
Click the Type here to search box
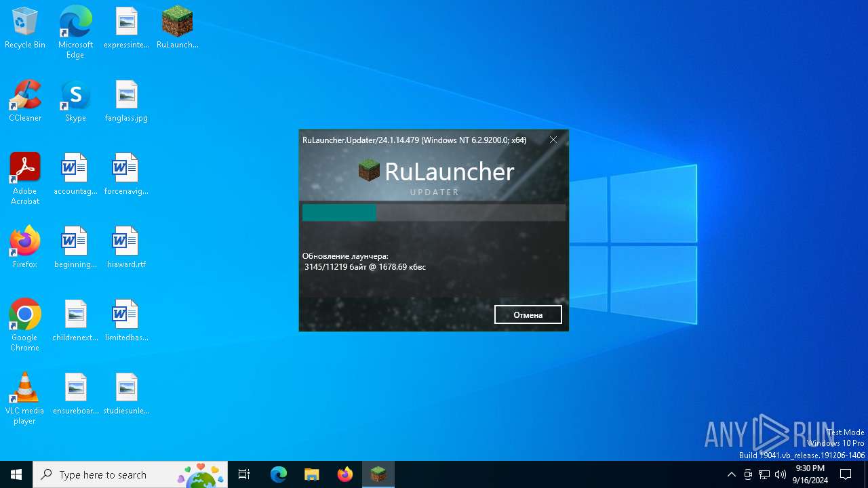(130, 474)
